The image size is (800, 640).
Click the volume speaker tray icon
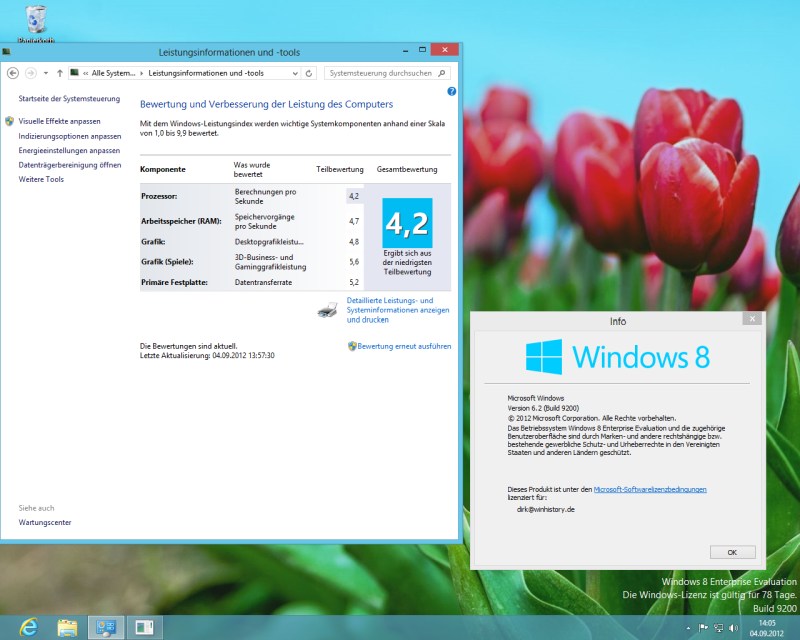point(731,628)
